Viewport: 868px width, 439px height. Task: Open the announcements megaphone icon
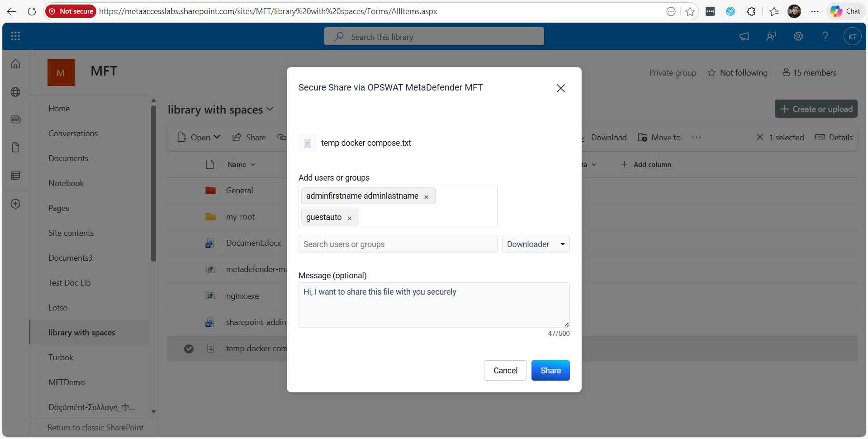click(744, 36)
